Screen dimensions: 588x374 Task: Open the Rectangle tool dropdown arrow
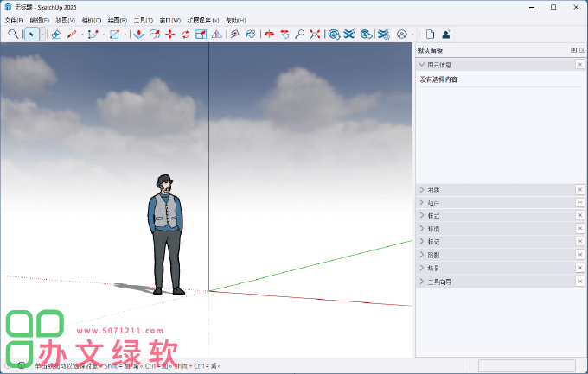coord(125,35)
